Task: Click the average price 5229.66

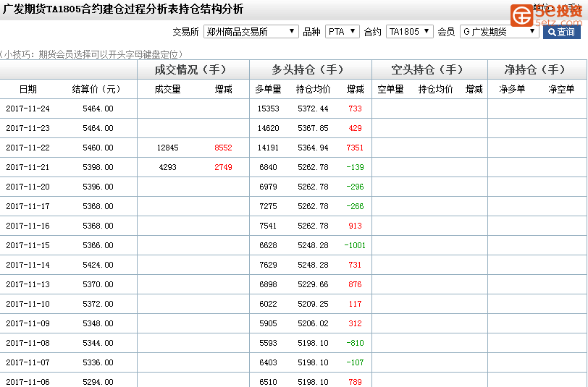Action: [313, 284]
